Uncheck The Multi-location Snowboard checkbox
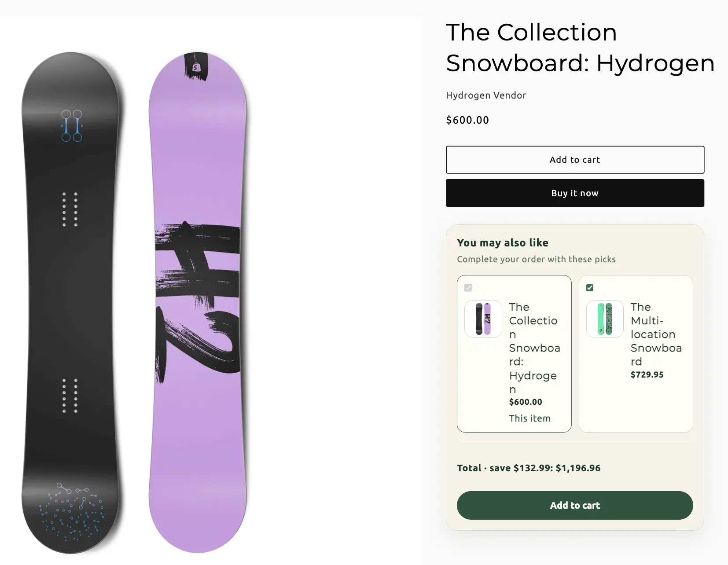This screenshot has height=565, width=728. pyautogui.click(x=590, y=288)
